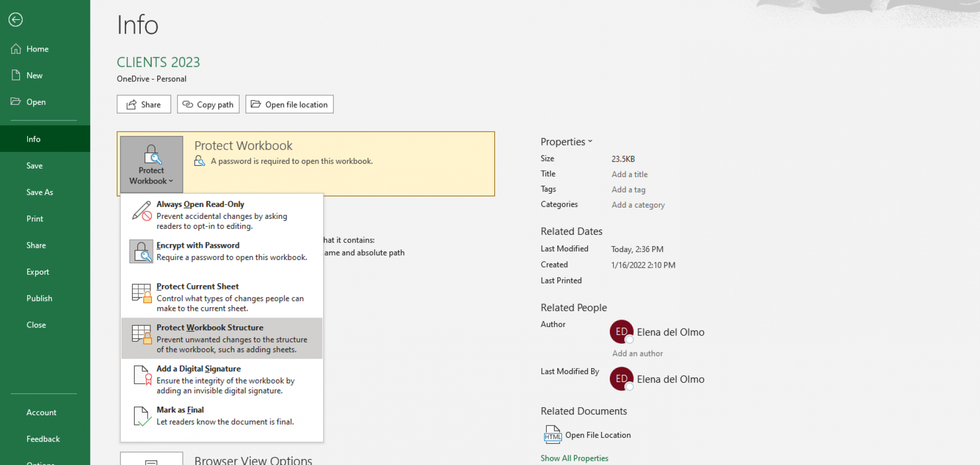Screen dimensions: 980x465
Task: Click the Copy path button
Action: [x=208, y=104]
